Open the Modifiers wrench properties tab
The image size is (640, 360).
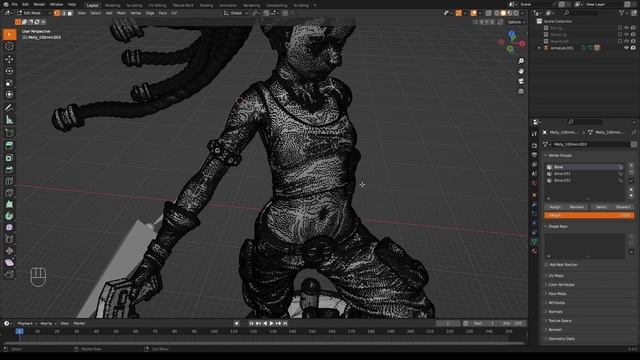(534, 204)
